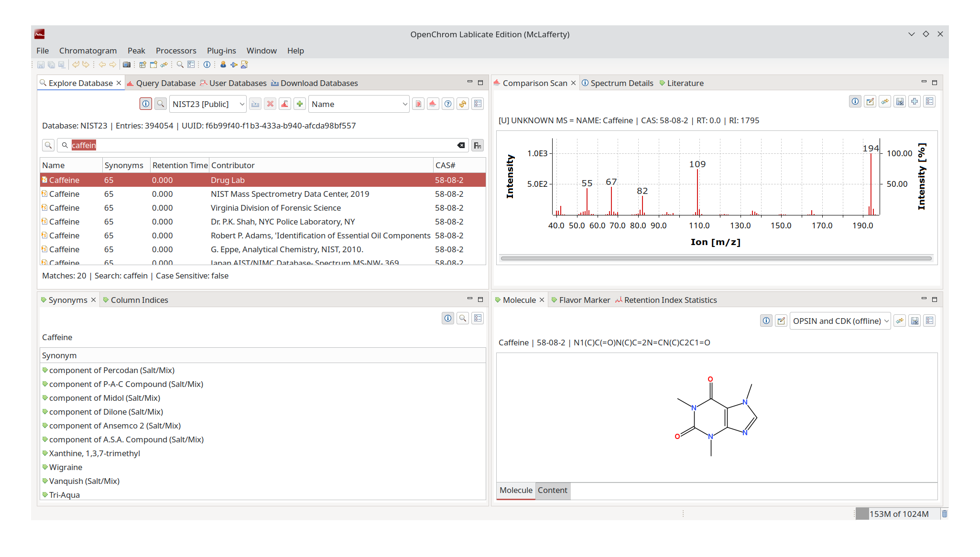Viewport: 980px width, 557px height.
Task: Click the green plus to add a database
Action: (300, 104)
